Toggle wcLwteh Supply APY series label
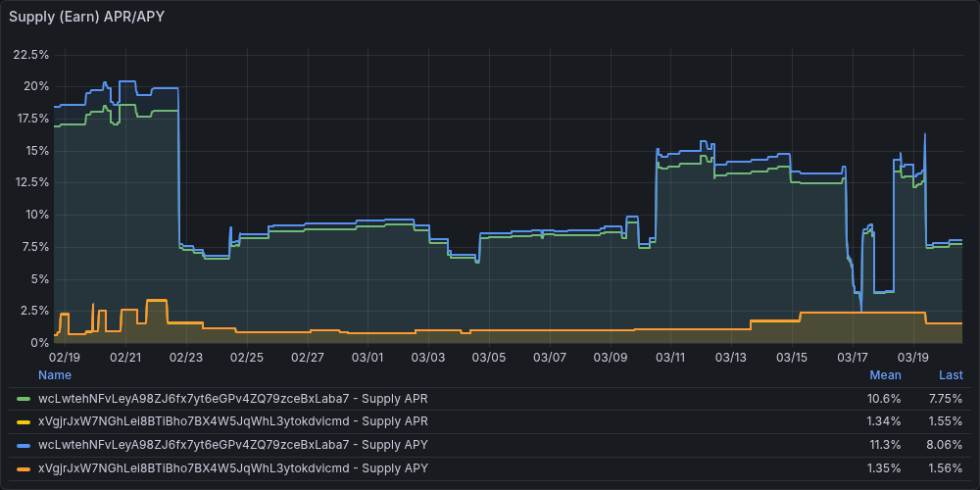Image resolution: width=980 pixels, height=490 pixels. (x=233, y=445)
